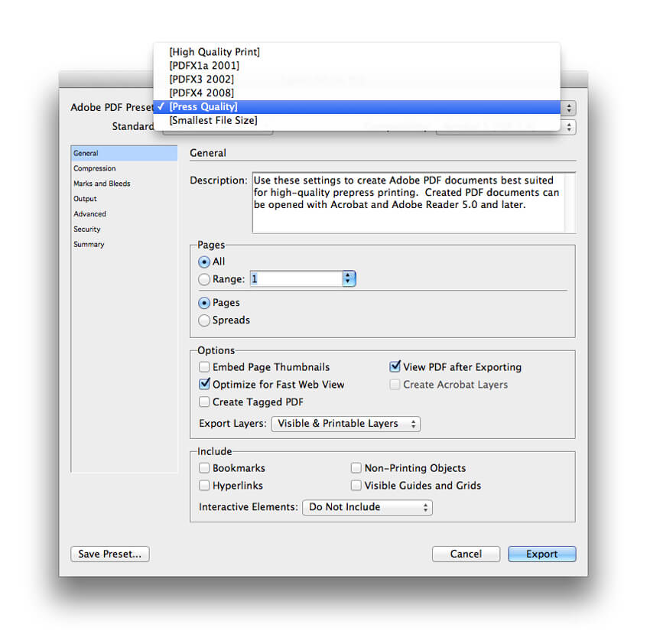650x644 pixels.
Task: Open the Export Layers dropdown
Action: coord(346,424)
